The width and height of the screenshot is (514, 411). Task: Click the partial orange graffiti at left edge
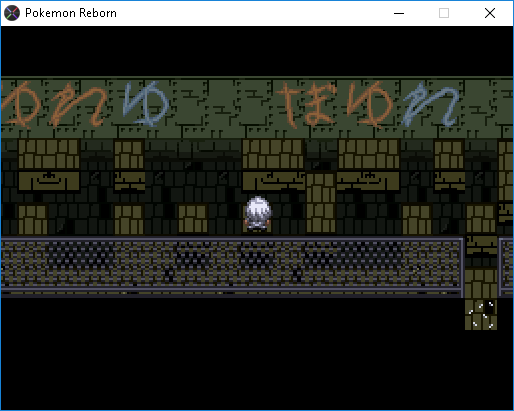18,105
